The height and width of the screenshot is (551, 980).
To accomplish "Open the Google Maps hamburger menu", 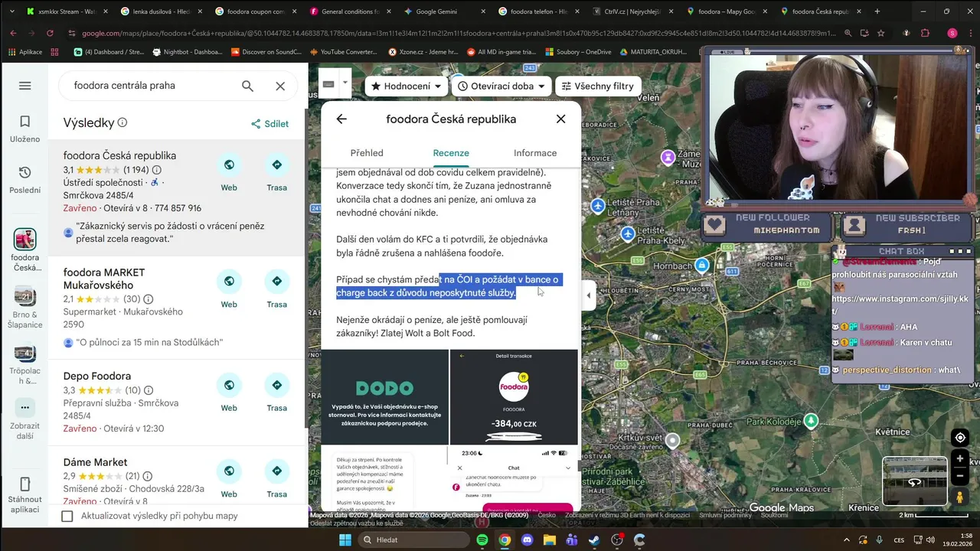I will click(24, 86).
